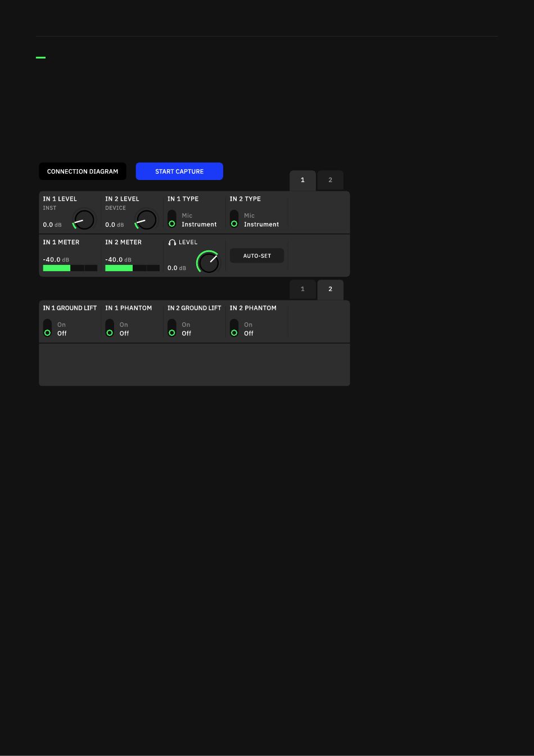
Task: Click the IN 2 METER level bar
Action: pyautogui.click(x=132, y=268)
